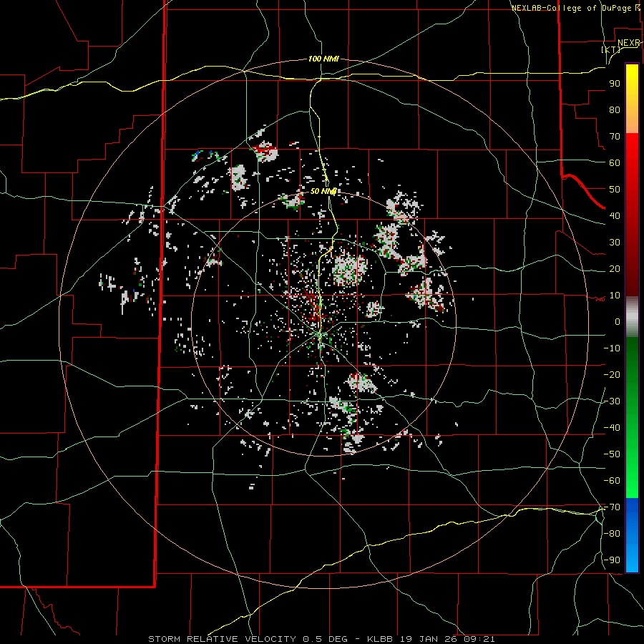644x644 pixels.
Task: Click the 20 value on velocity scale
Action: [615, 269]
